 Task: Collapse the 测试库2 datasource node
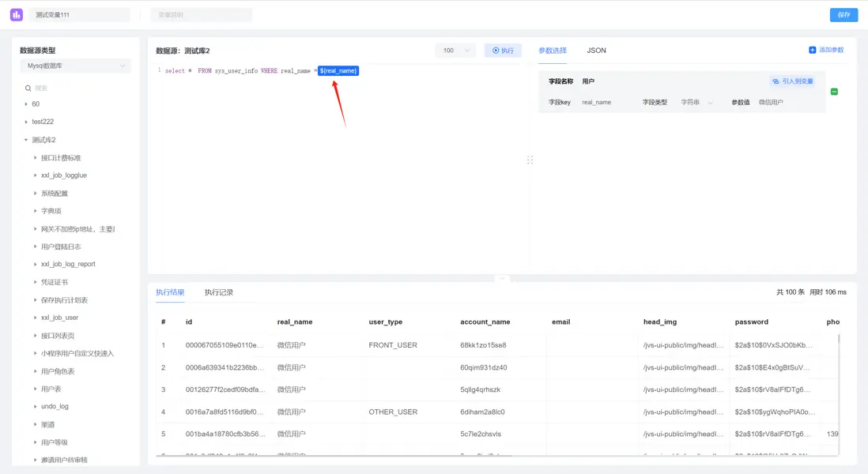coord(26,140)
